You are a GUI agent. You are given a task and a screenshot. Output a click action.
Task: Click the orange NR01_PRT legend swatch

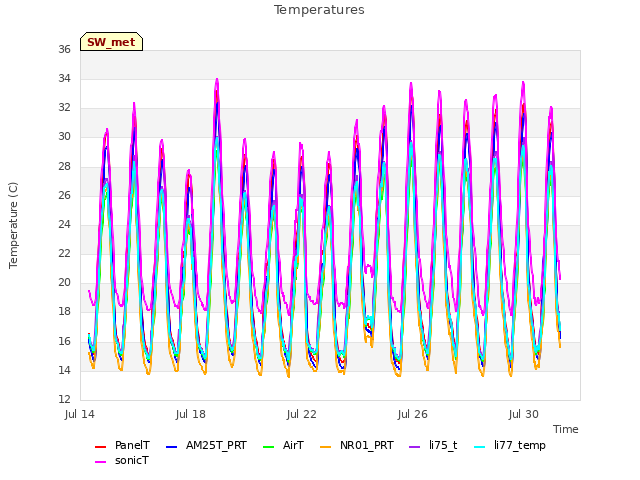pos(325,447)
